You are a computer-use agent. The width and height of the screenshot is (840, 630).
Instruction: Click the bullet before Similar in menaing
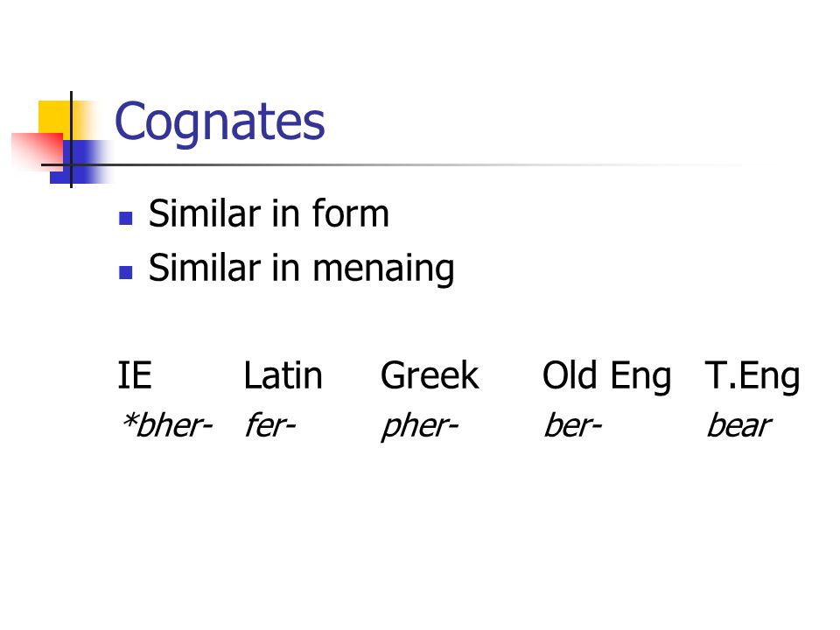(x=126, y=272)
